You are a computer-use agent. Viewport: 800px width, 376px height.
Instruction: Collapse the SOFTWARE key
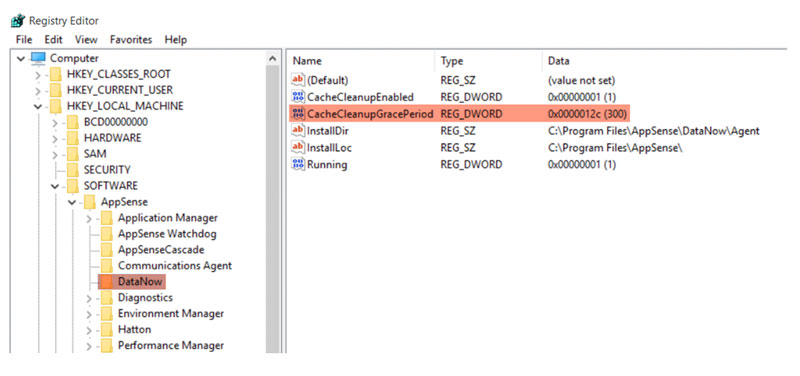point(55,186)
